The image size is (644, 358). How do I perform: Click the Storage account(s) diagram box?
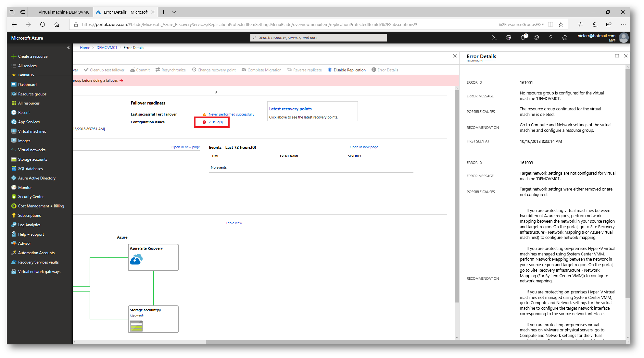click(x=153, y=319)
